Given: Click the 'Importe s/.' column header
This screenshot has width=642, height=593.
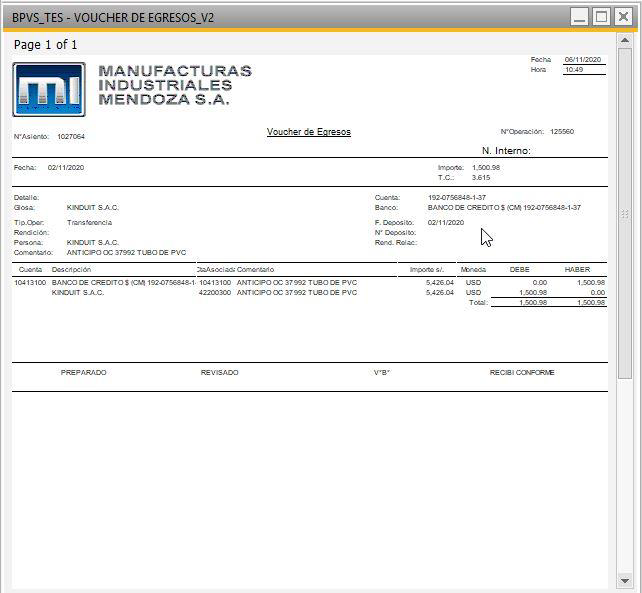Looking at the screenshot, I should pyautogui.click(x=427, y=269).
